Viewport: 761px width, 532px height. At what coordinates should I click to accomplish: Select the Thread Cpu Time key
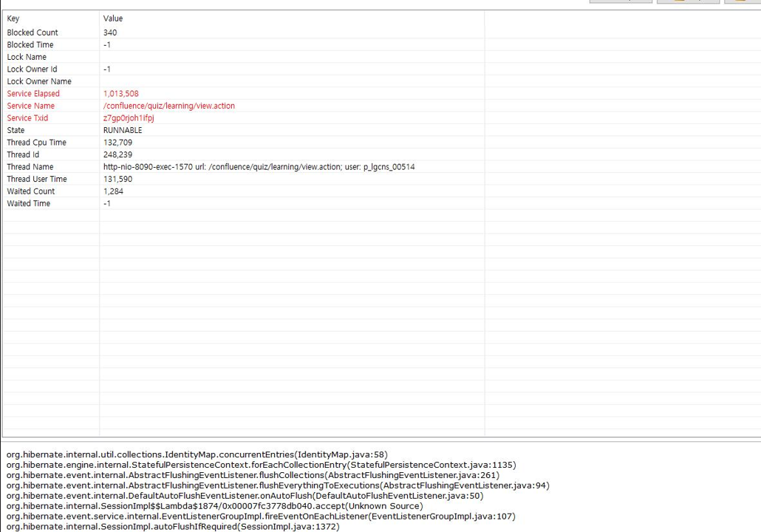point(36,142)
